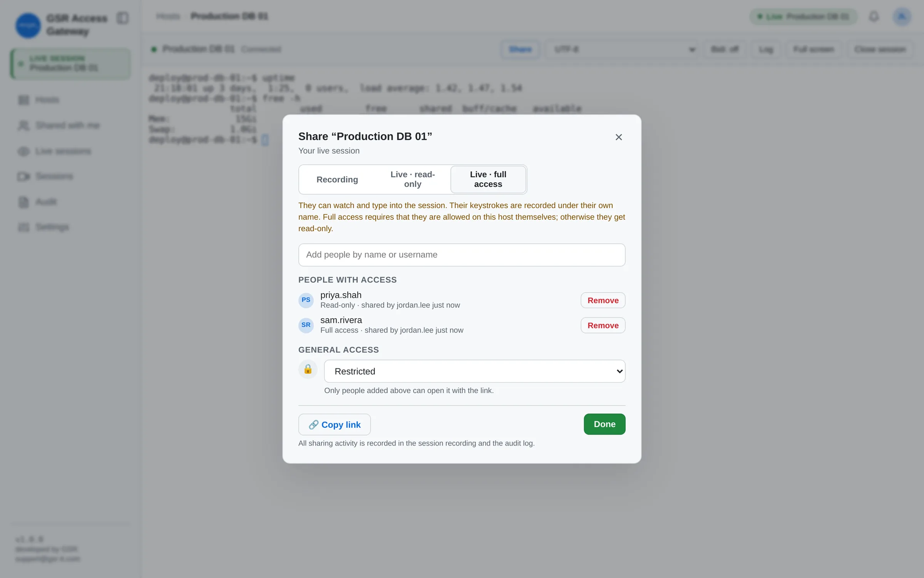The image size is (924, 578).
Task: Open notifications bell icon in header
Action: click(874, 17)
